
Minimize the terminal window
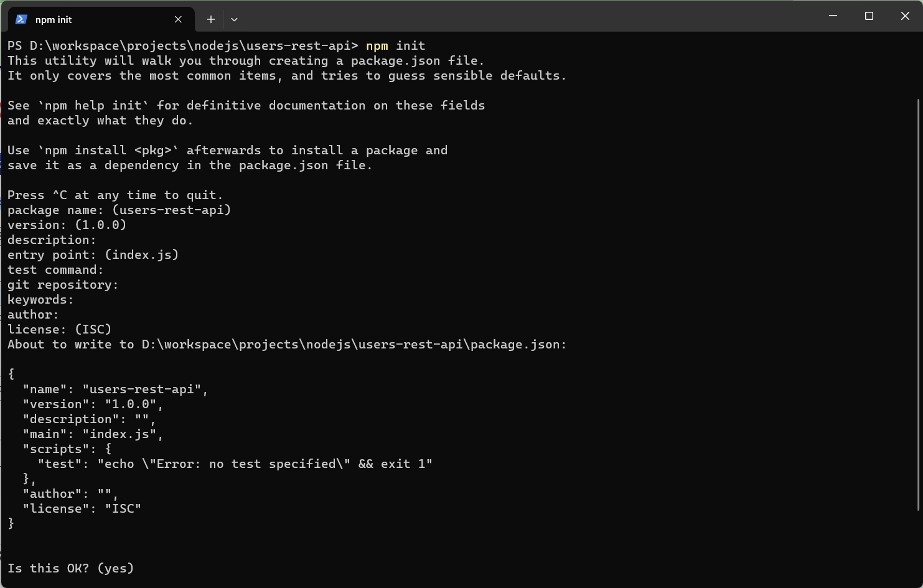pos(833,16)
